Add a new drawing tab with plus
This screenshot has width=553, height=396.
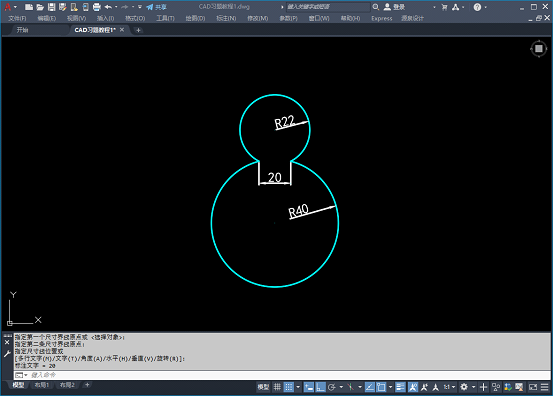[x=138, y=30]
